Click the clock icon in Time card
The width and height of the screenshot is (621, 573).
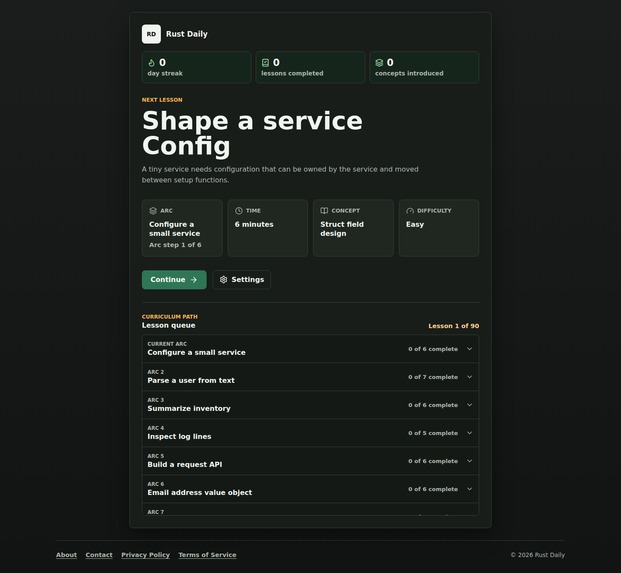click(x=238, y=211)
